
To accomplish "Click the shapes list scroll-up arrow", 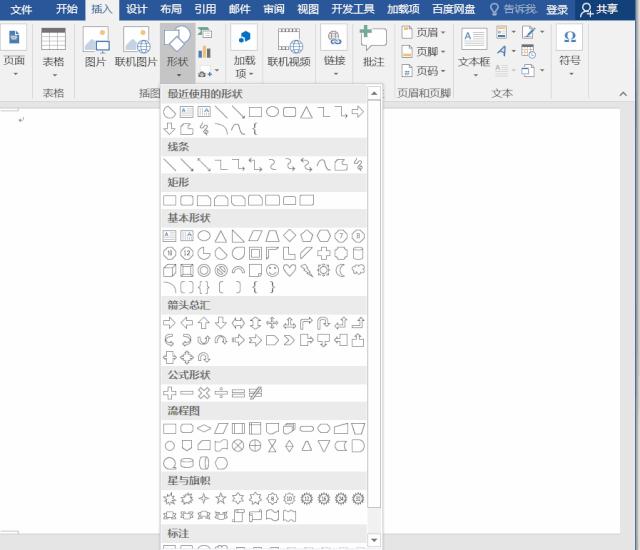I will point(374,93).
